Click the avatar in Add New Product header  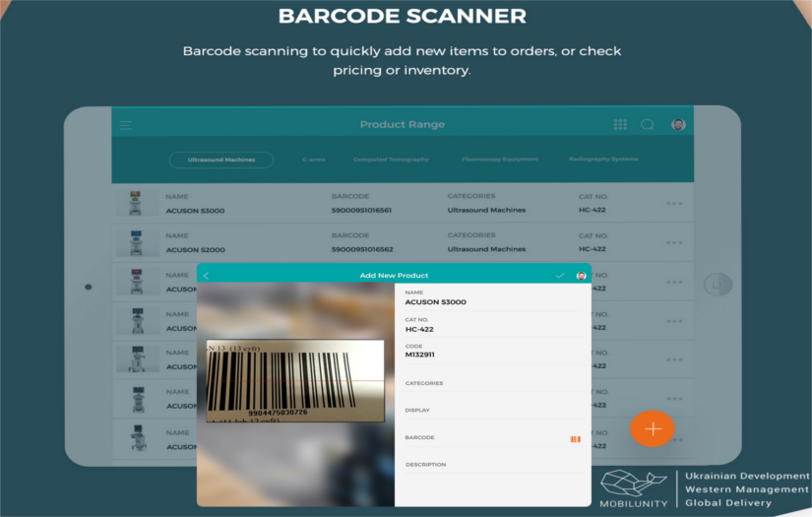[x=581, y=276]
